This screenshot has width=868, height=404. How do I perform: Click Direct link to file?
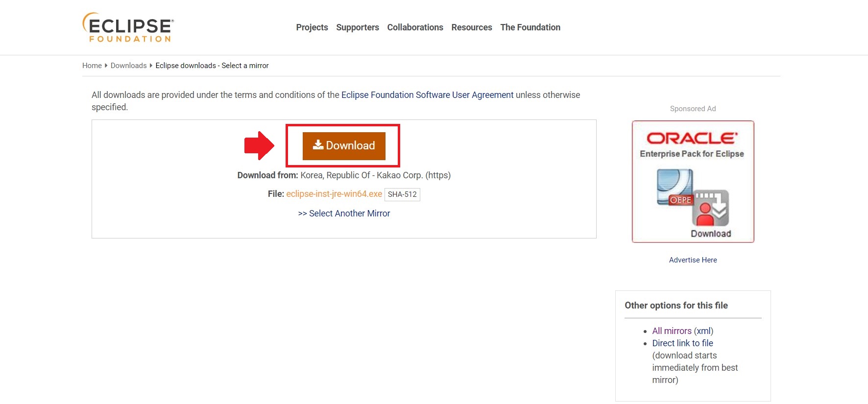682,343
